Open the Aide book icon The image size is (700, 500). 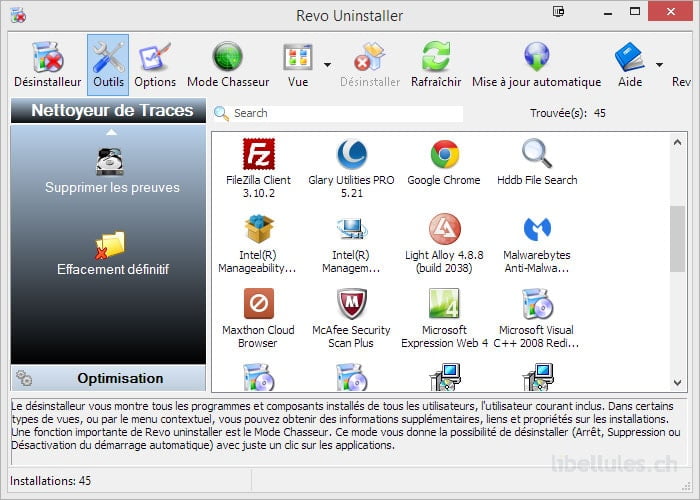(x=629, y=57)
